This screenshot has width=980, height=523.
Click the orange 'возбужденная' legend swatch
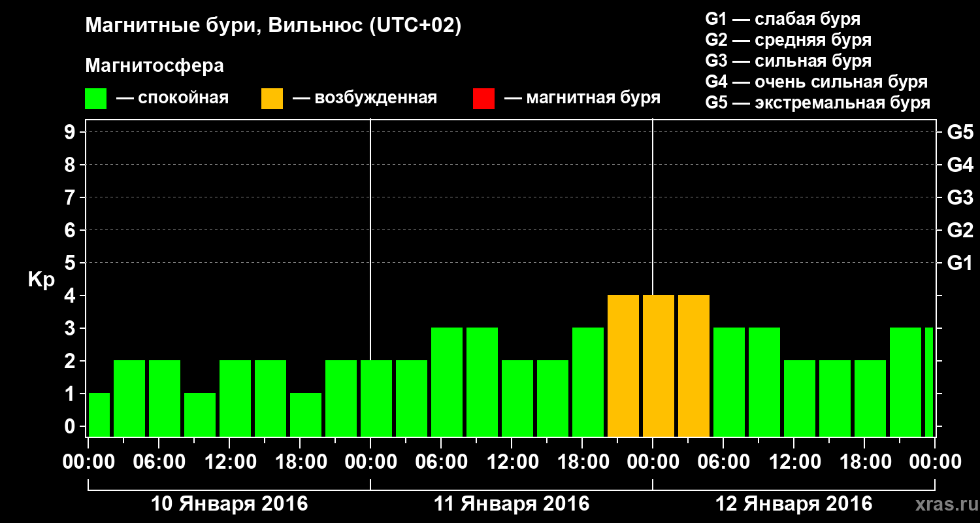[x=272, y=99]
